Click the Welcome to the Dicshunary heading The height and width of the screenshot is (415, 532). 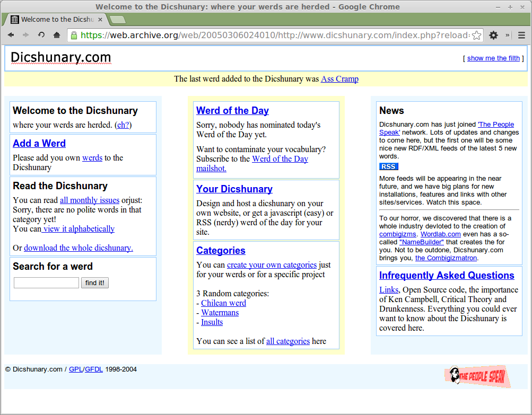point(75,111)
